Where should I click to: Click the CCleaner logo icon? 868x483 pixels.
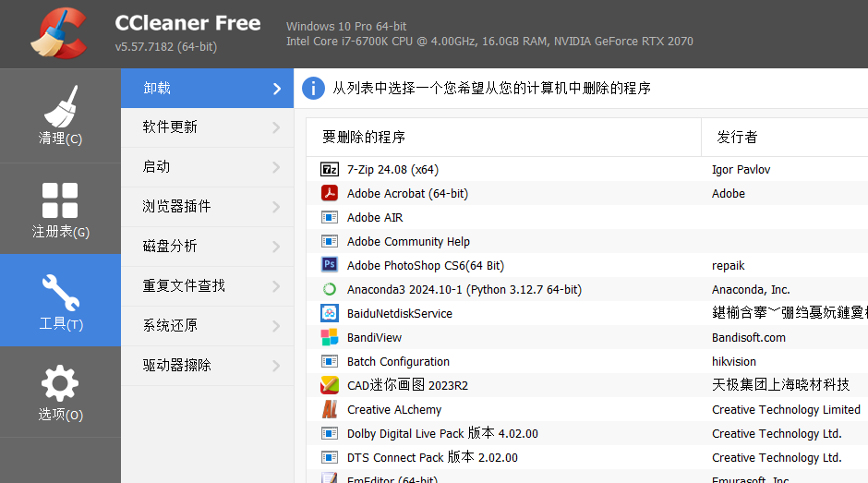click(59, 33)
